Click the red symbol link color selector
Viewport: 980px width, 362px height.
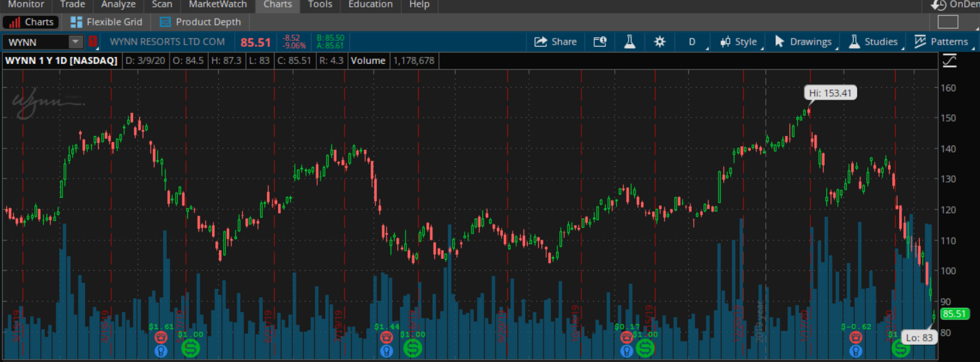pyautogui.click(x=93, y=42)
